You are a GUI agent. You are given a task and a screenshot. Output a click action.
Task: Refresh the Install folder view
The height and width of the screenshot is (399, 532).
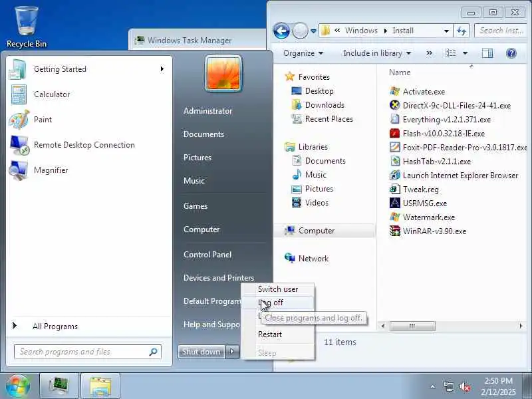point(462,31)
